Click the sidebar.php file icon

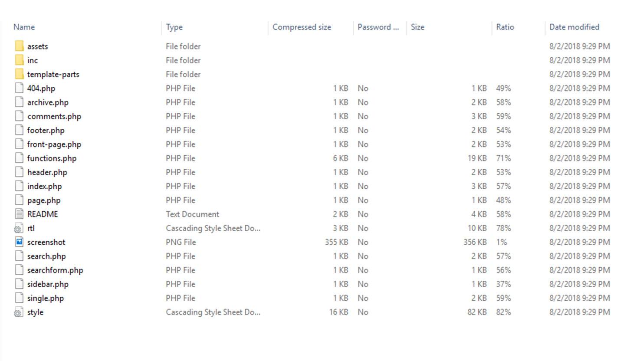[x=19, y=284]
